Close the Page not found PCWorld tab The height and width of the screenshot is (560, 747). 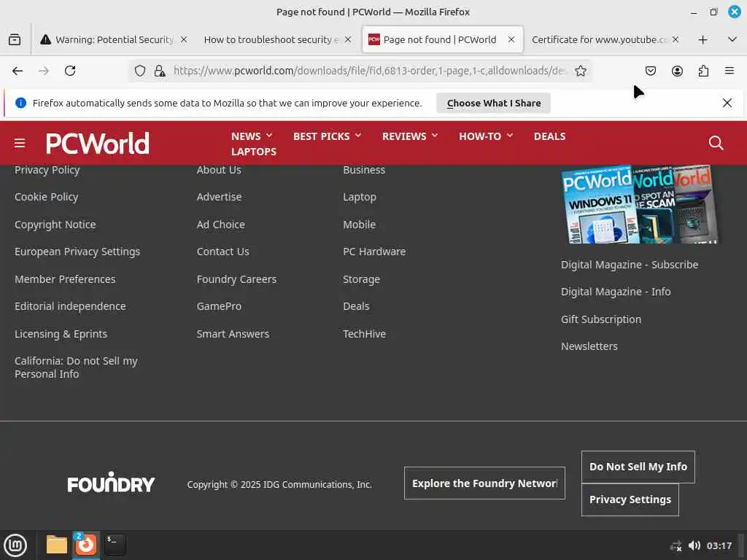click(x=511, y=39)
